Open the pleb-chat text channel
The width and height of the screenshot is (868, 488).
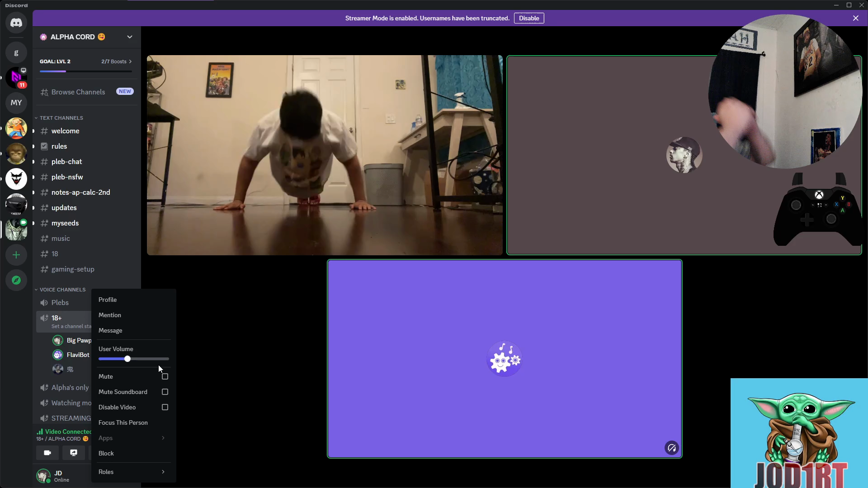coord(87,162)
